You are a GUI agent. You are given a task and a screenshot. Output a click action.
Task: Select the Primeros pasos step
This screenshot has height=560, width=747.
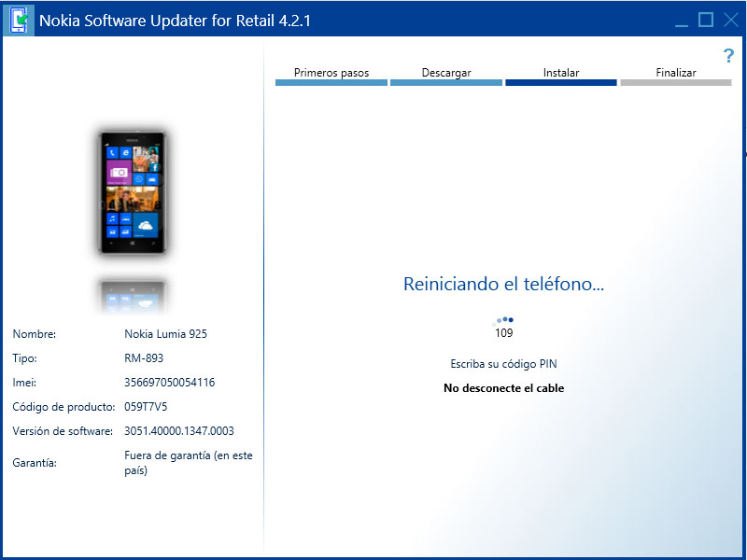[x=331, y=73]
